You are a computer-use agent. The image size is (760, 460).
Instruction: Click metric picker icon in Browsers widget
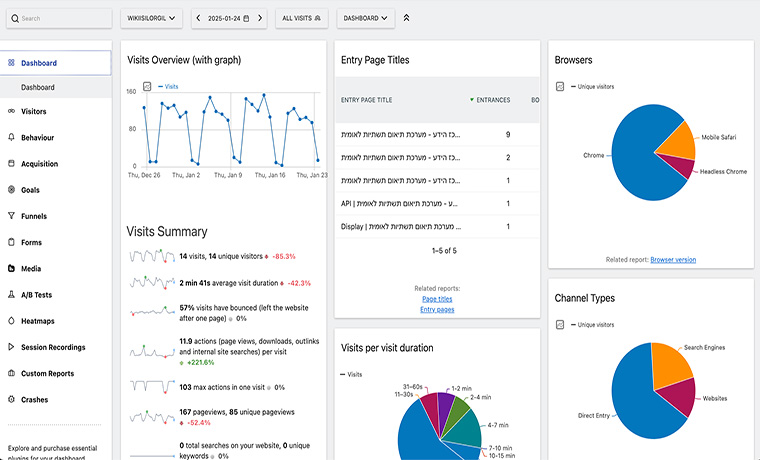pos(560,87)
